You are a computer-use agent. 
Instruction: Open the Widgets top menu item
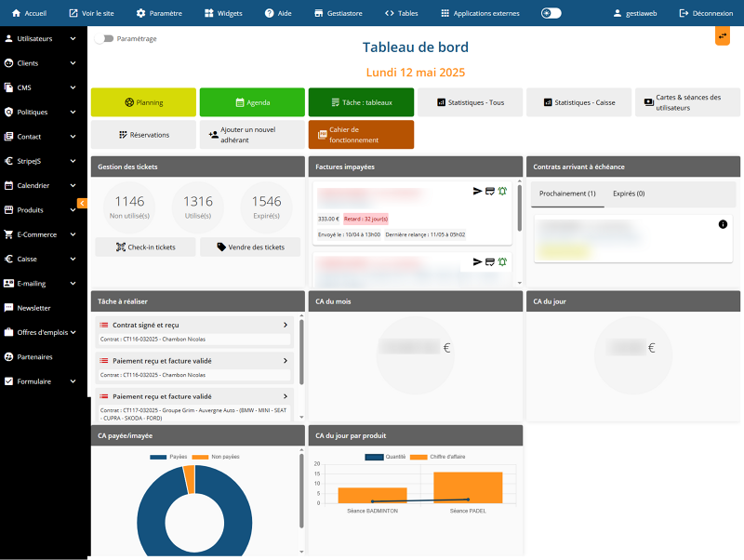coord(223,13)
